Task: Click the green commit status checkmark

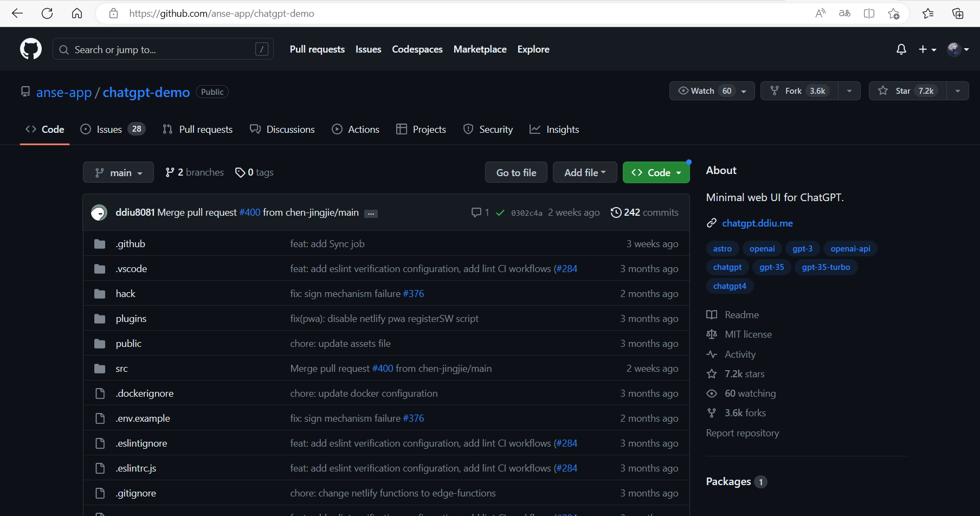Action: (500, 212)
